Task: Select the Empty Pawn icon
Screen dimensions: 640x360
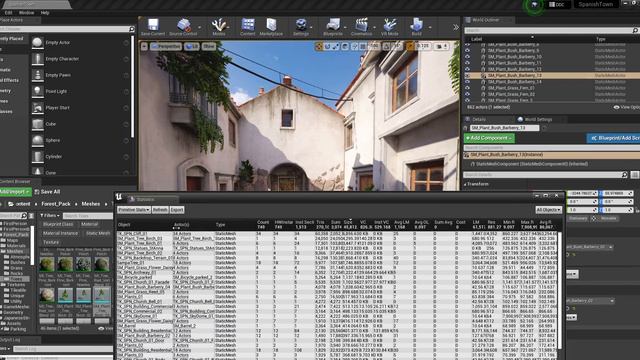Action: pos(38,75)
